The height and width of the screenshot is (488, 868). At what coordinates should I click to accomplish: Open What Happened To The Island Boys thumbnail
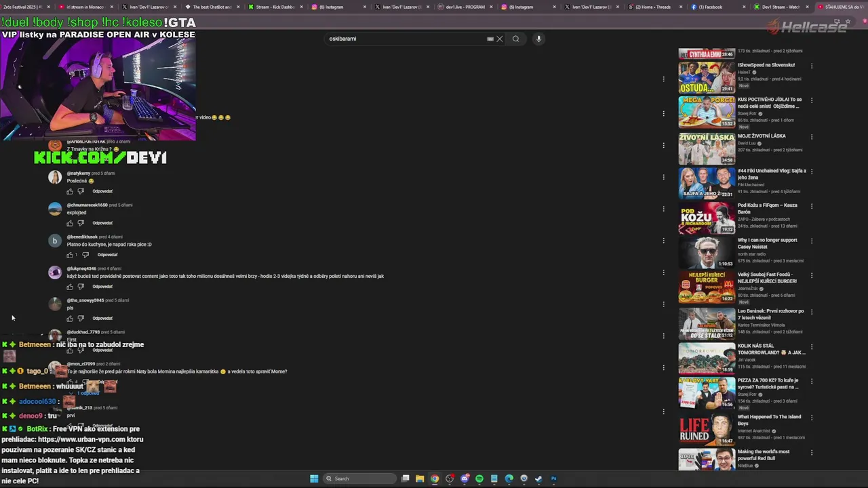coord(706,429)
